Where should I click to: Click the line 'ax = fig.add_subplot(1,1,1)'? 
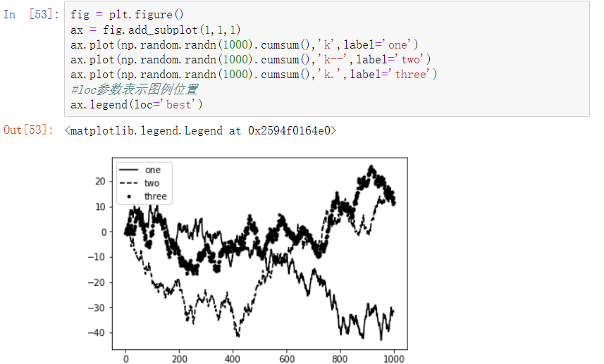155,30
